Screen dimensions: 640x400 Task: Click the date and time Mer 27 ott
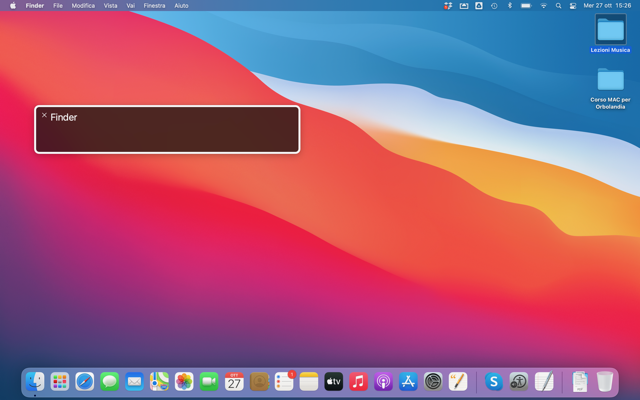pos(607,6)
